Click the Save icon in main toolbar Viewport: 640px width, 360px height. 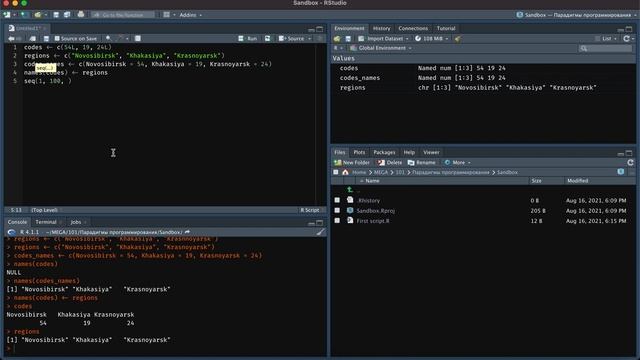[56, 15]
